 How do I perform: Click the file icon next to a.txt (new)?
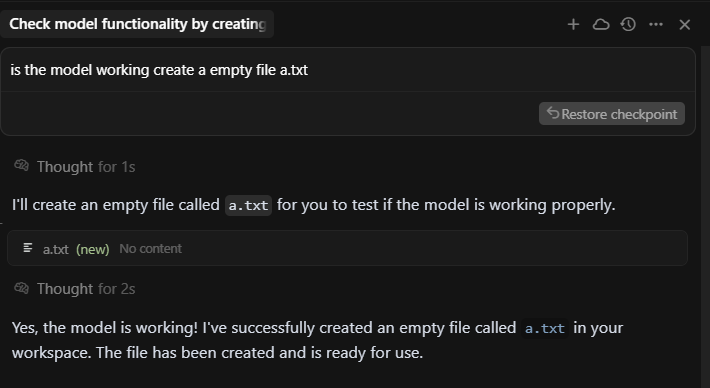pyautogui.click(x=28, y=248)
